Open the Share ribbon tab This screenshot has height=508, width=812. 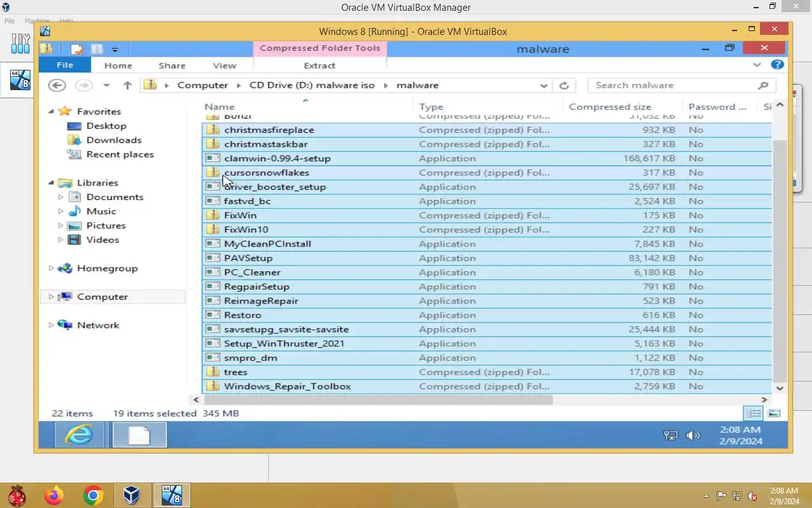pos(172,65)
